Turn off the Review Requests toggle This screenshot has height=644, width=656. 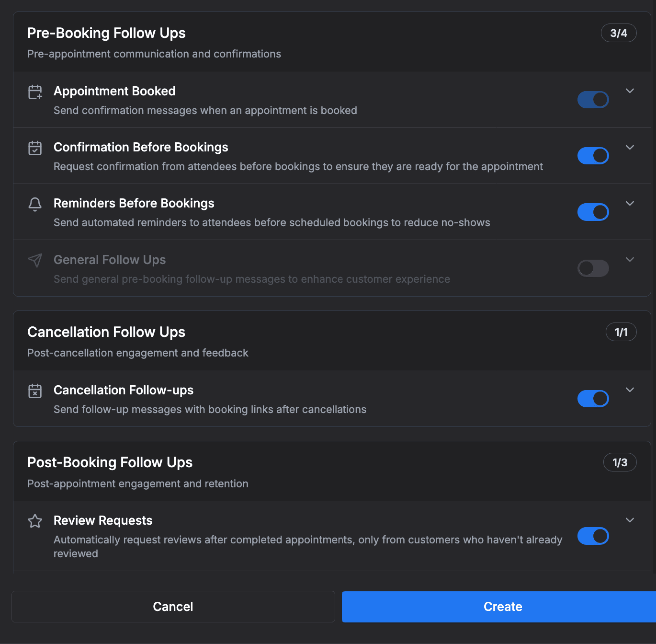[x=593, y=536]
